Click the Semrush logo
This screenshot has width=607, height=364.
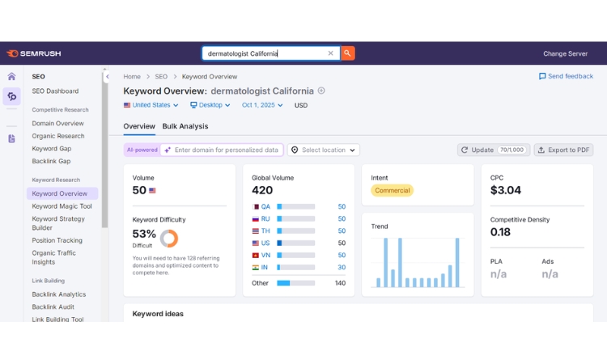[x=33, y=53]
